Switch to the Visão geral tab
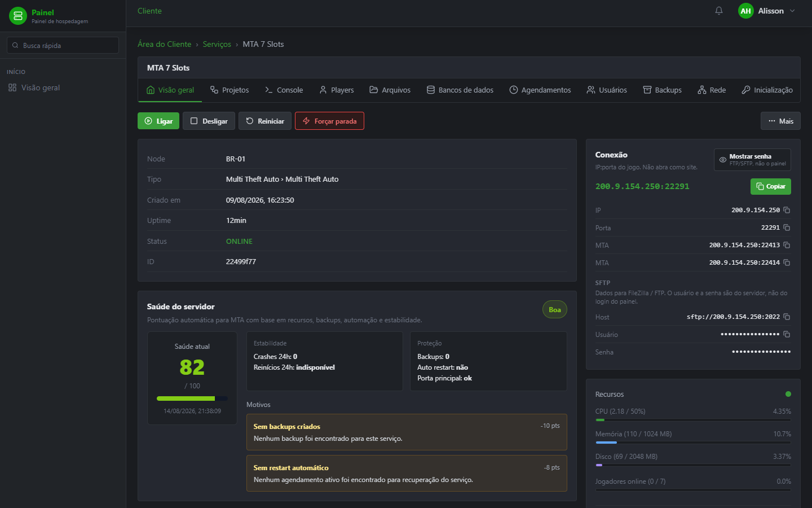Viewport: 812px width, 508px height. click(x=170, y=90)
